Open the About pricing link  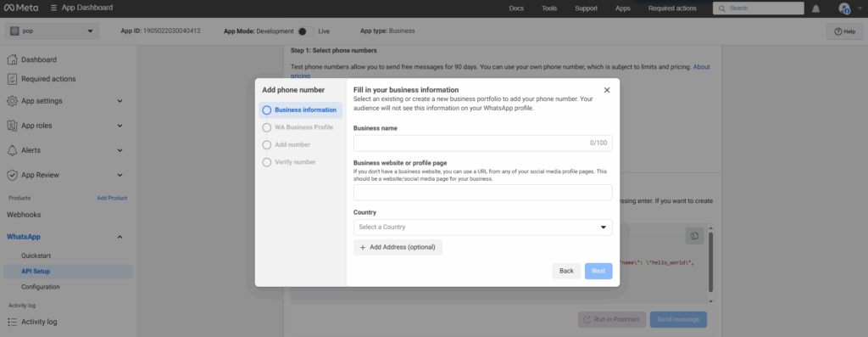[x=701, y=66]
